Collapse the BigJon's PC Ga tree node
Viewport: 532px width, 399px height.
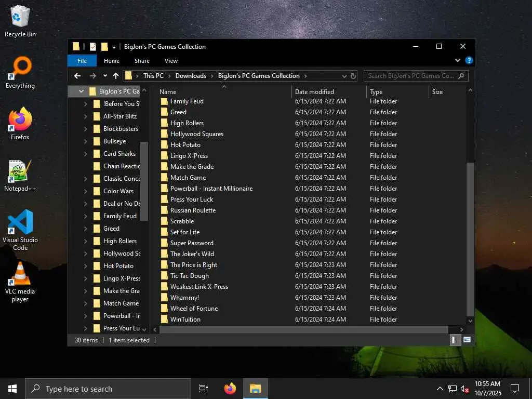tap(81, 91)
